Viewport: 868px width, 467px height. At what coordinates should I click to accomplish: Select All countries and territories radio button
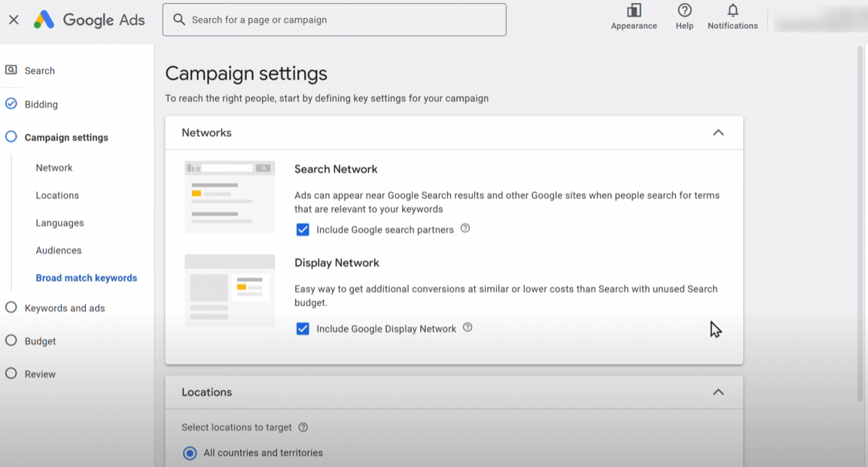190,453
